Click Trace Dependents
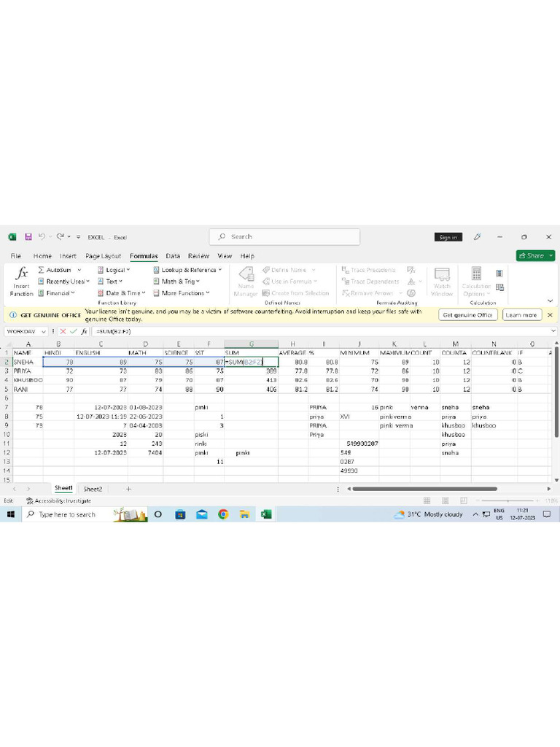Image resolution: width=560 pixels, height=747 pixels. (x=370, y=281)
